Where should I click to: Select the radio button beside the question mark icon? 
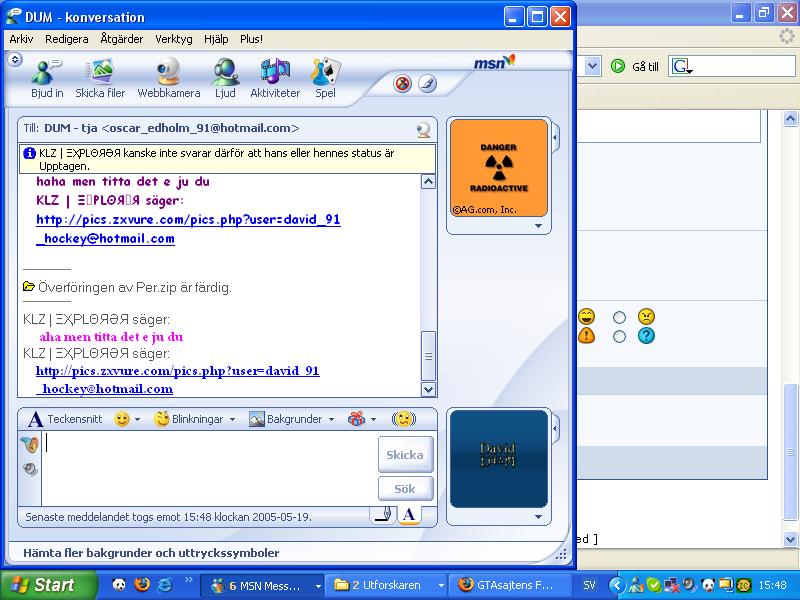tap(619, 337)
